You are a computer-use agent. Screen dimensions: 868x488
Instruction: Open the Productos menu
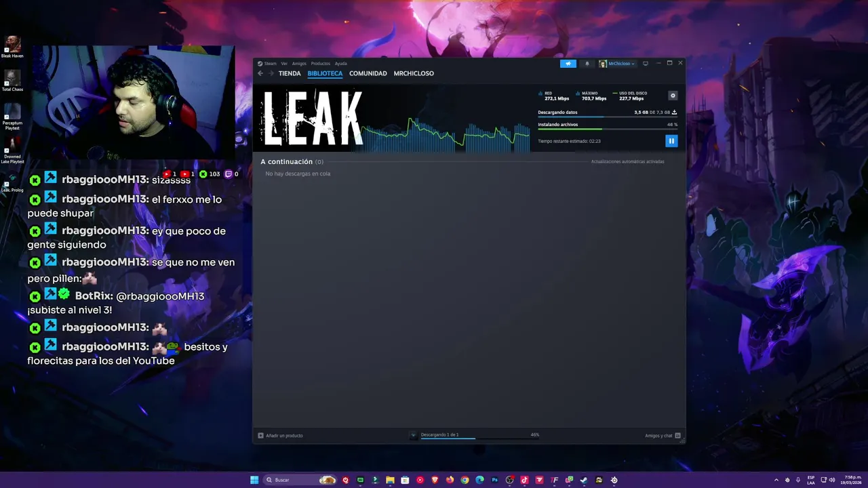point(320,64)
